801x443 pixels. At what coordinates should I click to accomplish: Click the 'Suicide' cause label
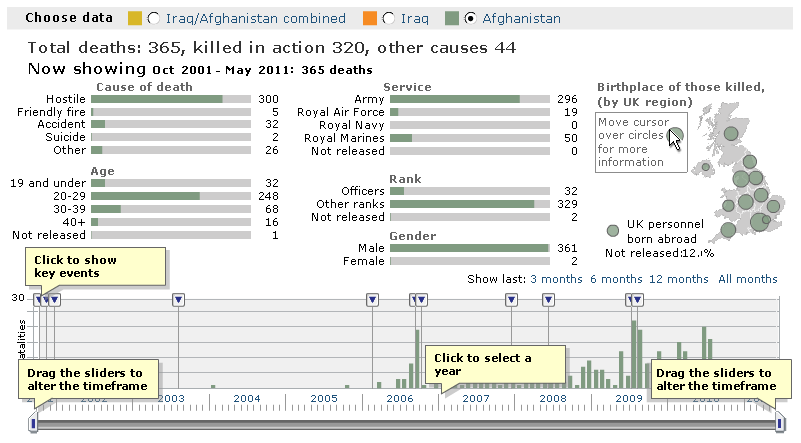point(65,137)
